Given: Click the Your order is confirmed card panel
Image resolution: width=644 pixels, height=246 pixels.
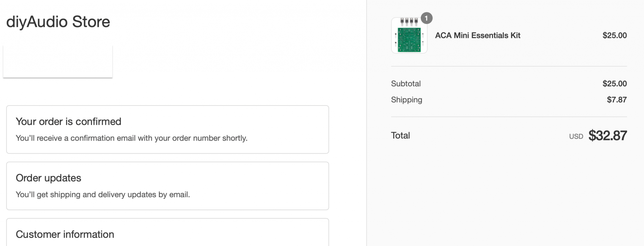Looking at the screenshot, I should click(x=168, y=129).
